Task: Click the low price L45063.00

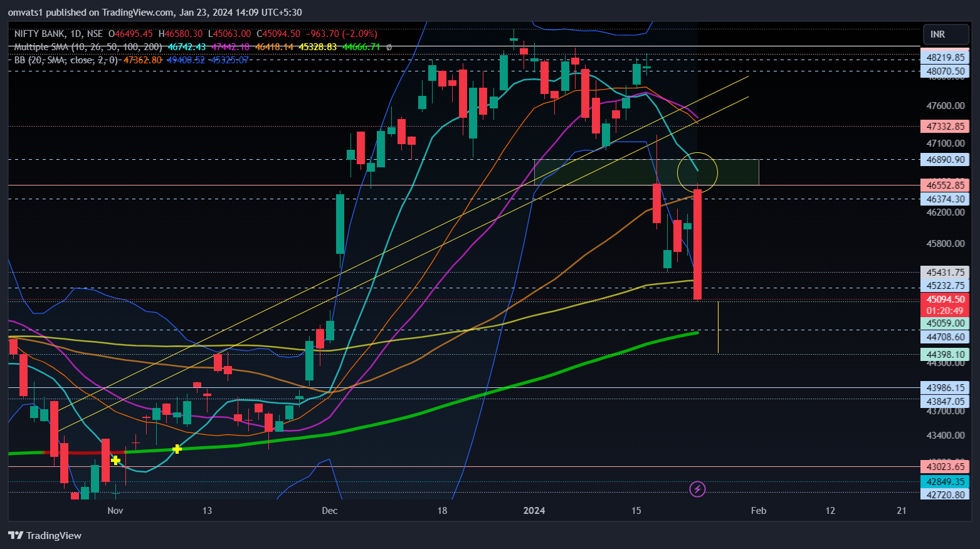Action: point(229,34)
